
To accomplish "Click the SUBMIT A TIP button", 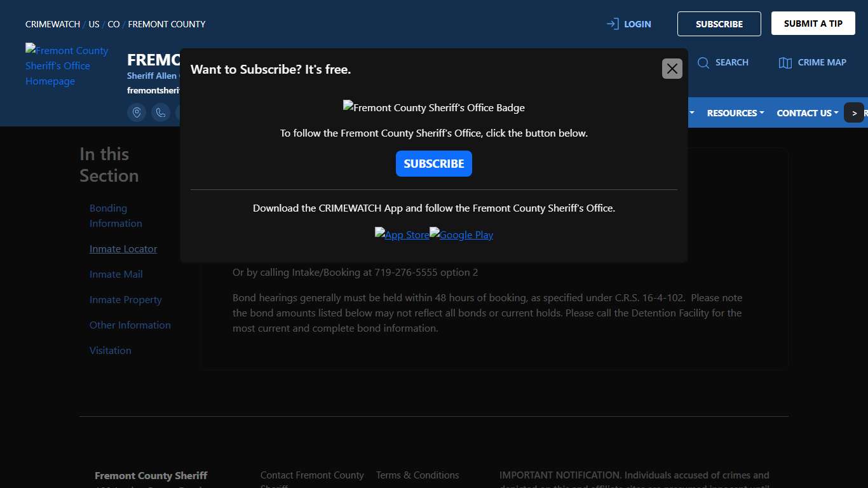I will click(x=813, y=23).
